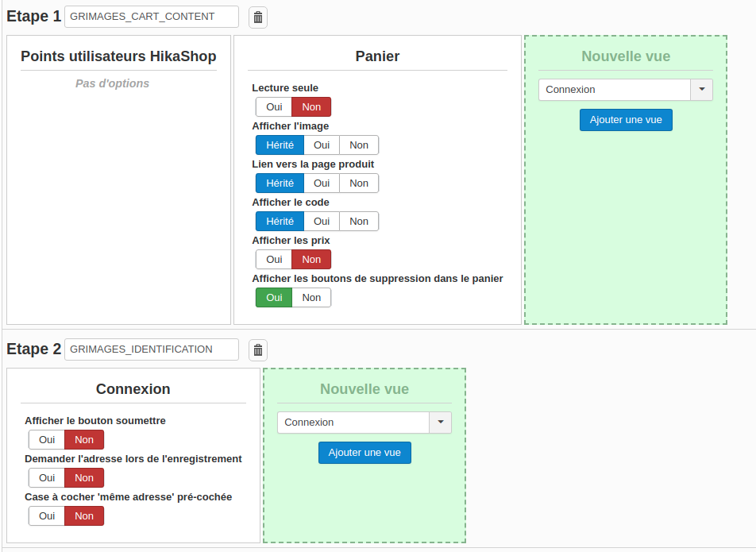The image size is (756, 552).
Task: Click the Panier view heading
Action: pos(377,56)
